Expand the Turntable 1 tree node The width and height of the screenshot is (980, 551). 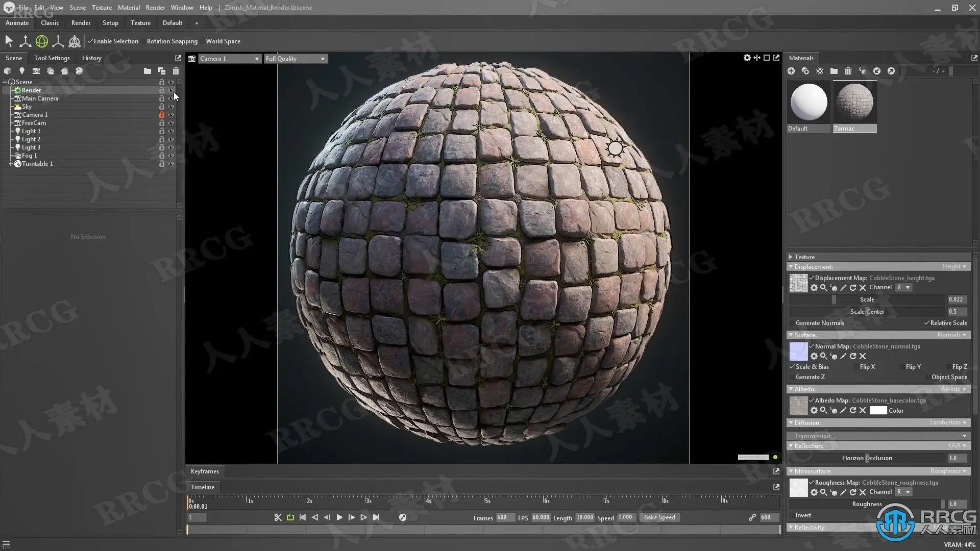click(x=11, y=164)
